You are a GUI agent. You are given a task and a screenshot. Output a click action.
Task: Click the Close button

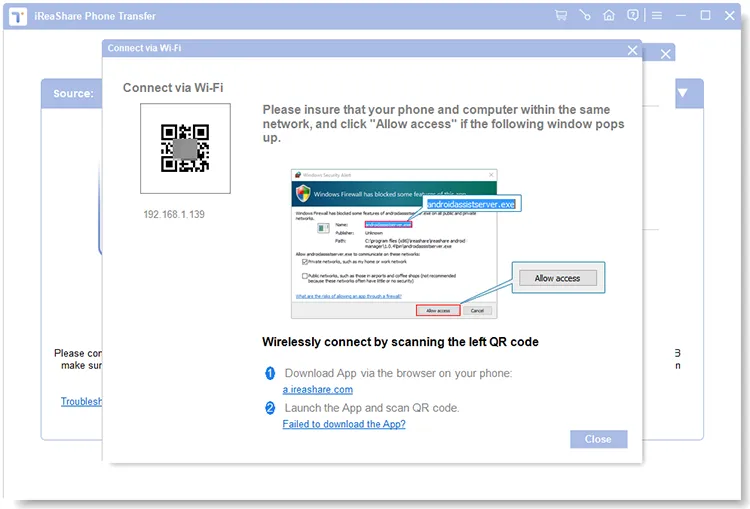598,439
